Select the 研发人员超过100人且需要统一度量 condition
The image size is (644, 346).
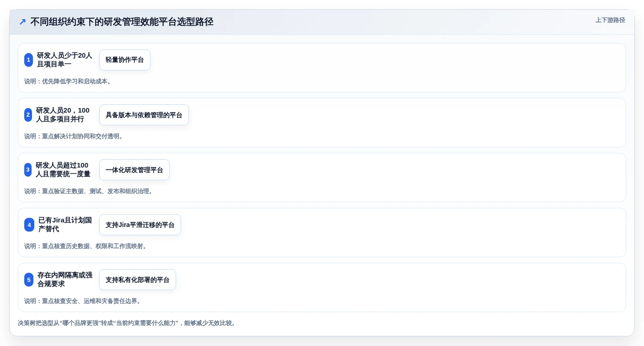coord(63,170)
